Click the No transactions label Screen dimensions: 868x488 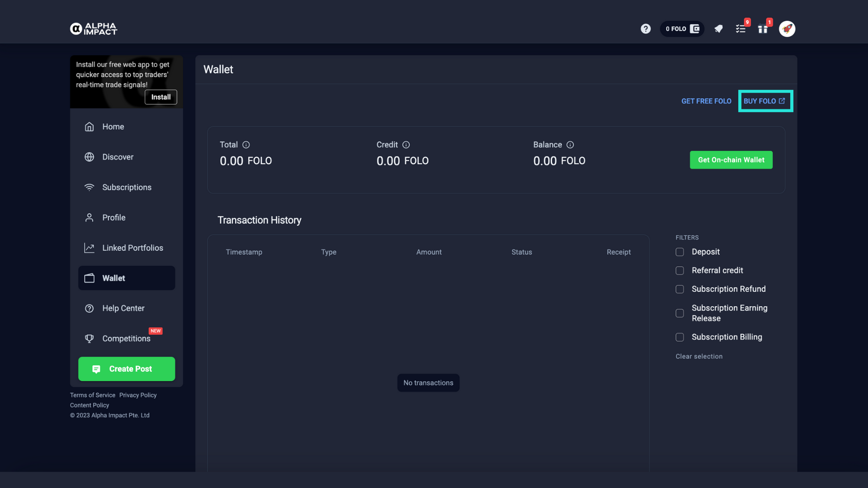428,383
